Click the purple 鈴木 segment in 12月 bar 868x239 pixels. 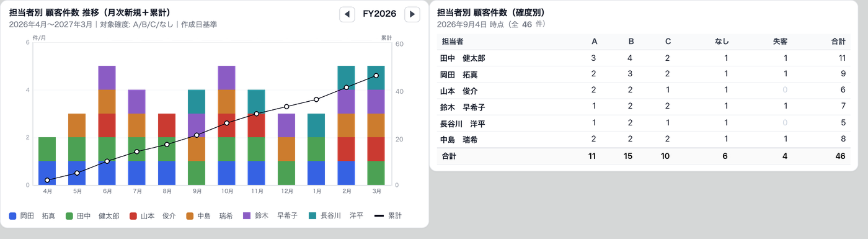pos(286,125)
